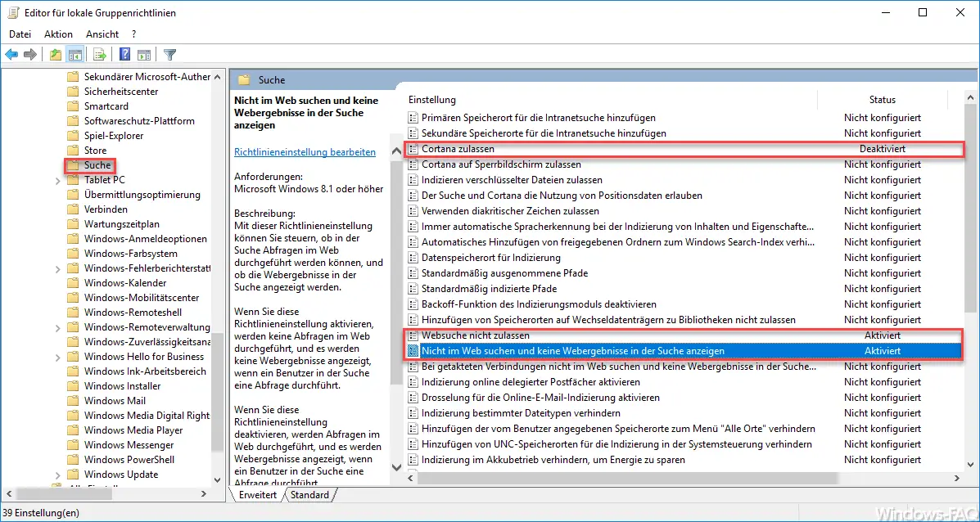Open the ? help menu
Viewport: 980px width, 522px height.
(133, 34)
